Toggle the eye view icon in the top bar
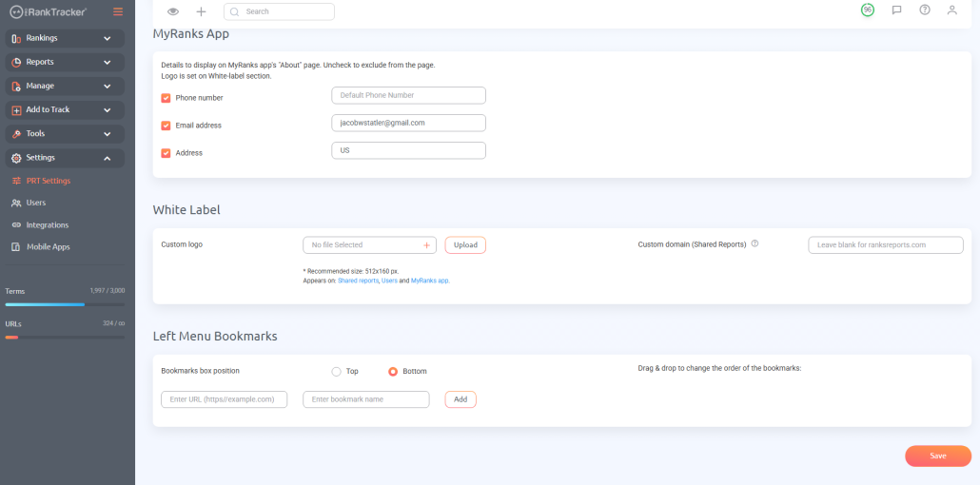The image size is (980, 485). 173,11
